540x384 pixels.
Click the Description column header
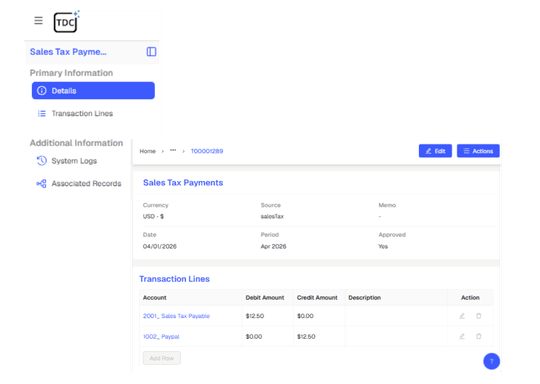point(365,298)
